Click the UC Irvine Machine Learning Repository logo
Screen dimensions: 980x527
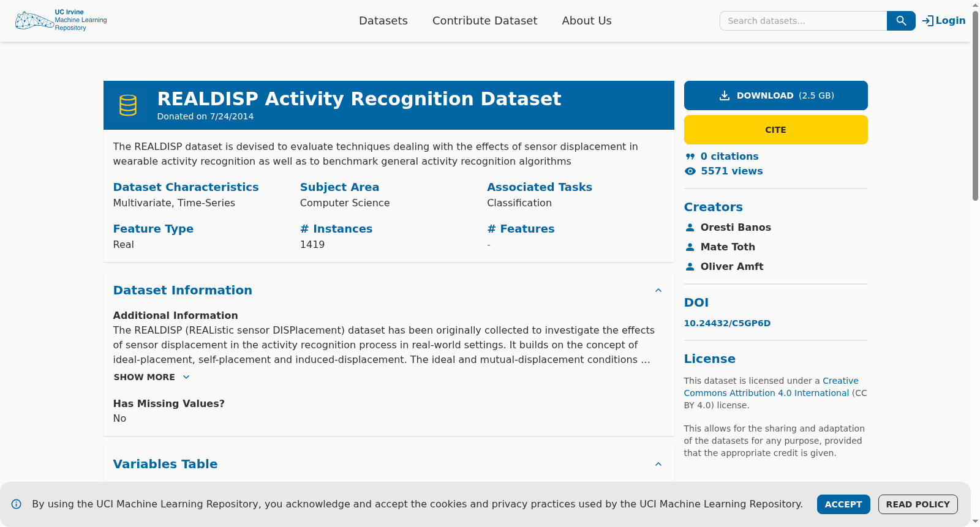click(x=61, y=20)
